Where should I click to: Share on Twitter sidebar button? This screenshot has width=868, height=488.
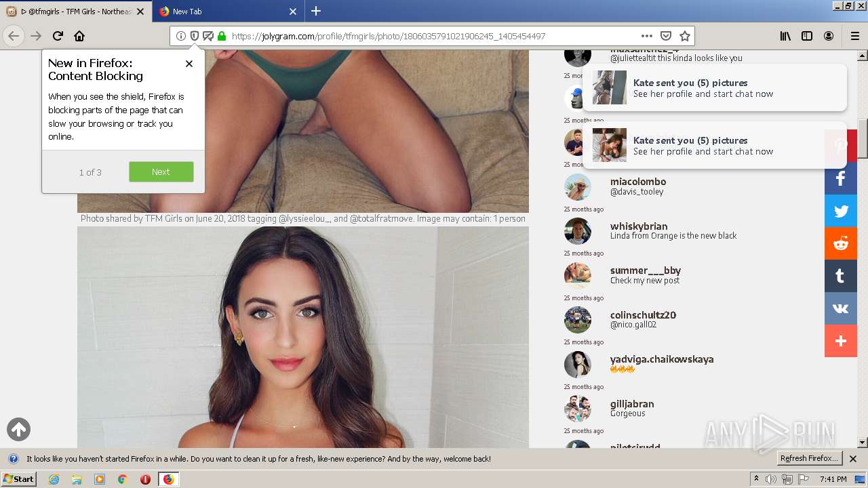[x=841, y=211]
